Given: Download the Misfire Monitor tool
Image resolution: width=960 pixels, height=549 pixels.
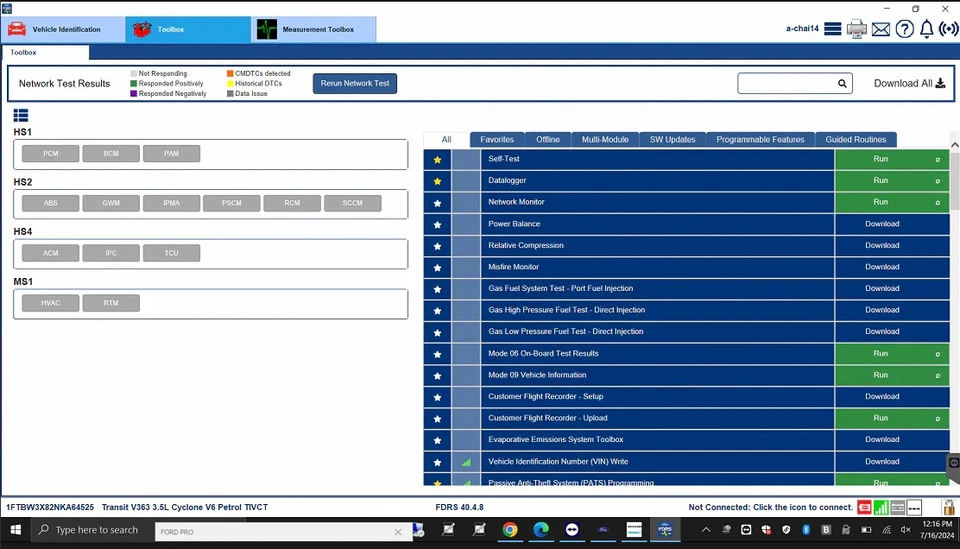Looking at the screenshot, I should pyautogui.click(x=891, y=267).
